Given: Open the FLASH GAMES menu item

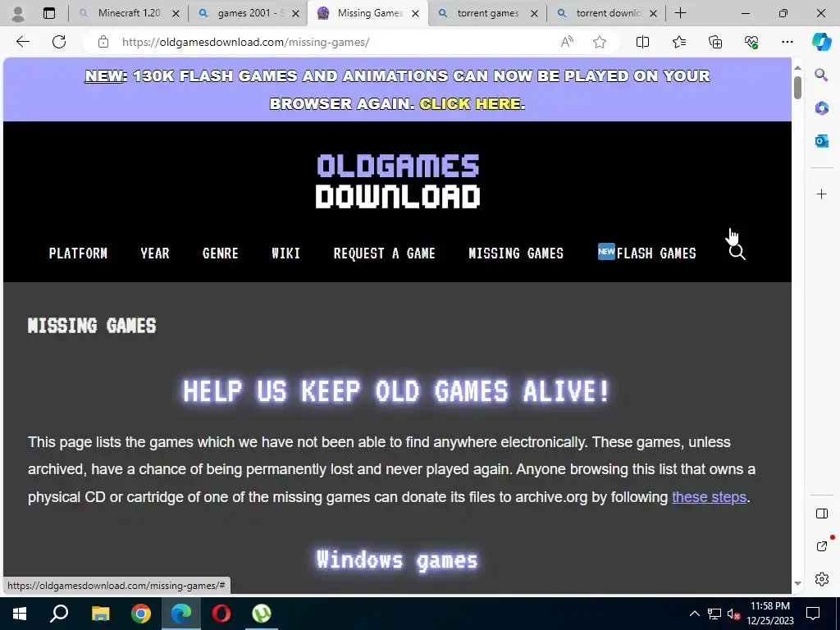Looking at the screenshot, I should point(646,253).
